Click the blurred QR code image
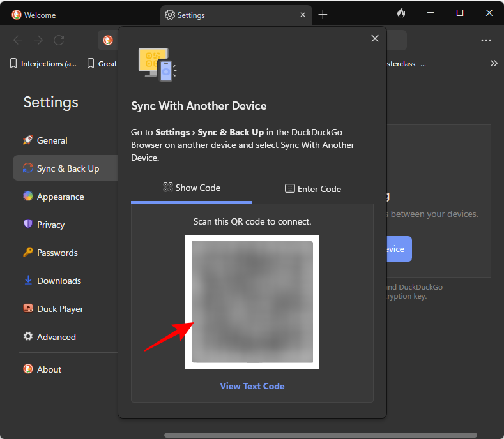504x439 pixels. [x=252, y=302]
